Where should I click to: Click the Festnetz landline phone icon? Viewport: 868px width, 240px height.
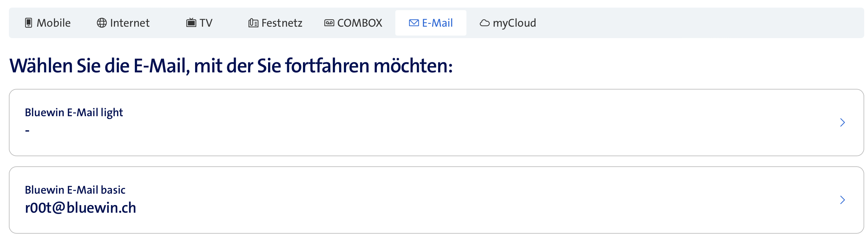253,23
